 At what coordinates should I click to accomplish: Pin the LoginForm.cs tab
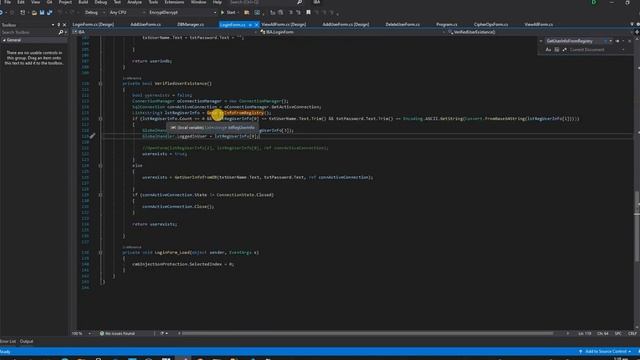click(250, 25)
